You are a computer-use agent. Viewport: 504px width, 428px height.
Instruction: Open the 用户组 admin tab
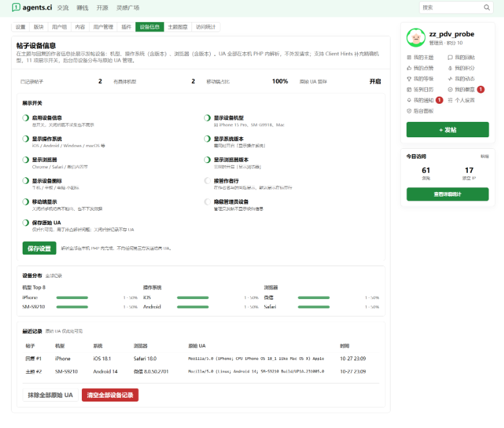tap(59, 27)
